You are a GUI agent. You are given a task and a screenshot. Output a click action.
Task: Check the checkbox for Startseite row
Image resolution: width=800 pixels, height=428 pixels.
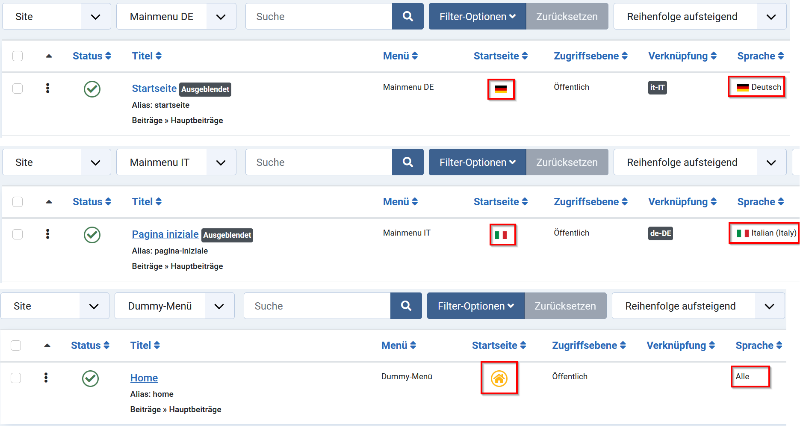click(17, 88)
